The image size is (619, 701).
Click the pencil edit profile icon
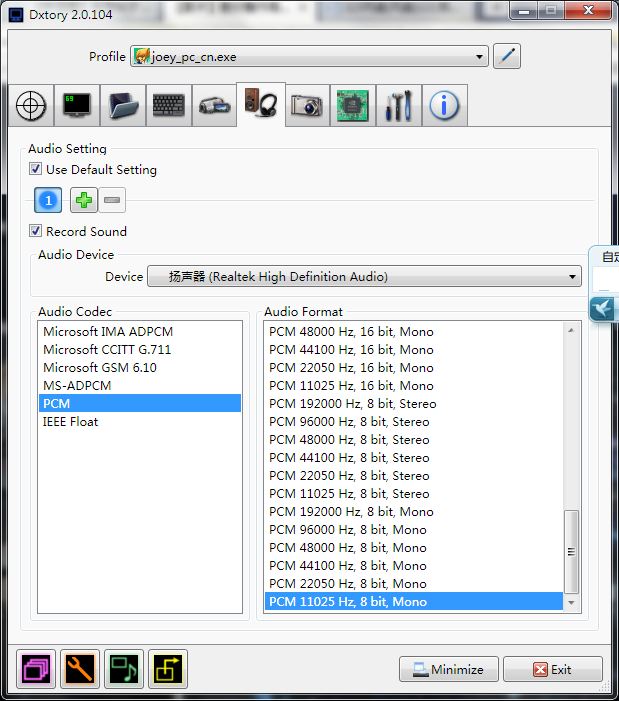click(x=507, y=56)
